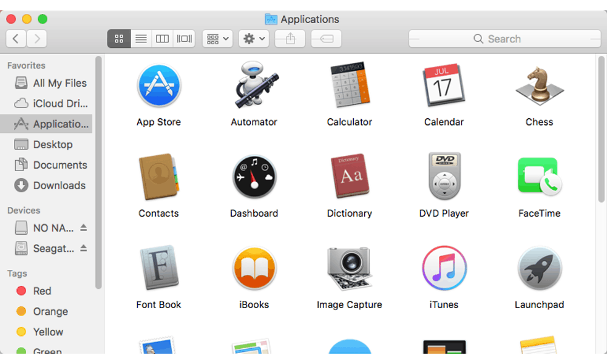This screenshot has height=364, width=607.
Task: Click the App Store label text
Action: [158, 122]
